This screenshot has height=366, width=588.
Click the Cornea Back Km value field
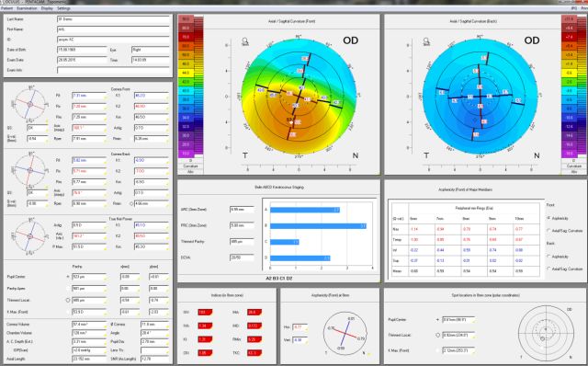151,182
